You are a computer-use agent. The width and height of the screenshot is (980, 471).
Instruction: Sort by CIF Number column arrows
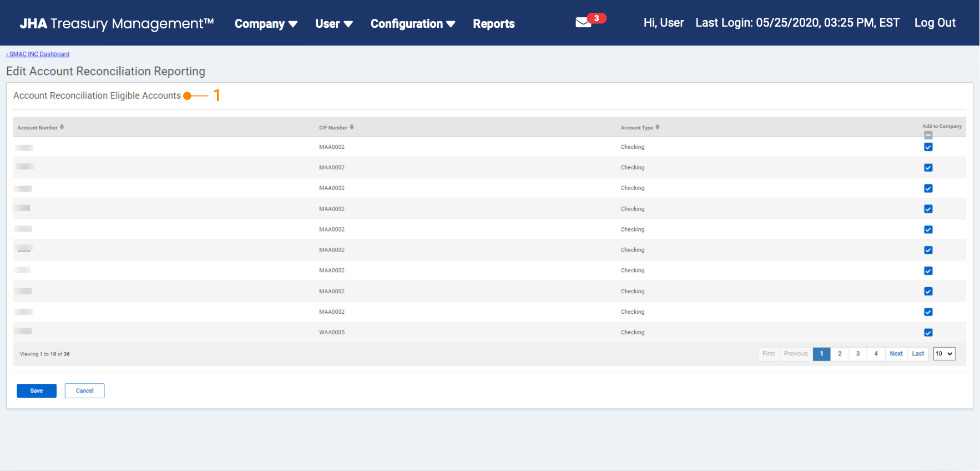[x=352, y=127]
